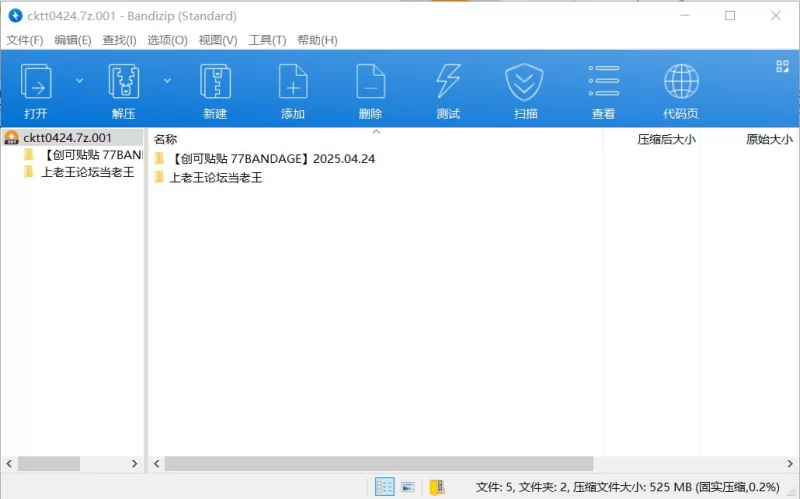Click folder icon of 【创可贴贴 77BANDAGE】2025.04.24 row
This screenshot has height=499, width=800.
tap(160, 159)
